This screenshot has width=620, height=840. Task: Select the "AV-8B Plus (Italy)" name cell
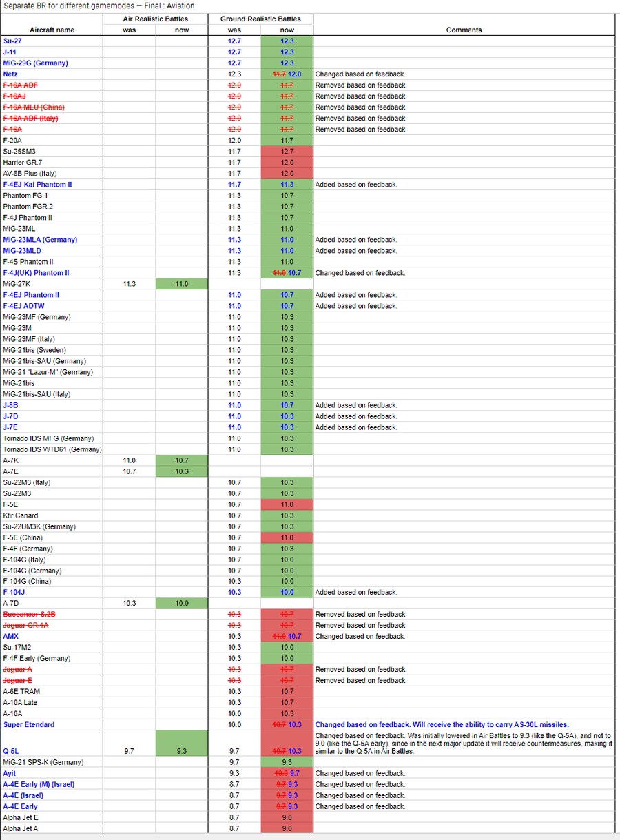(52, 174)
